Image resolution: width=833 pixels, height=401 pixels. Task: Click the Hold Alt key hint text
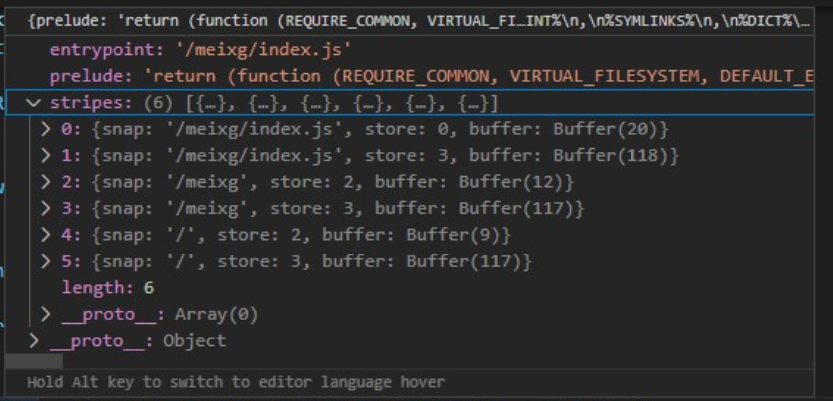coord(235,382)
